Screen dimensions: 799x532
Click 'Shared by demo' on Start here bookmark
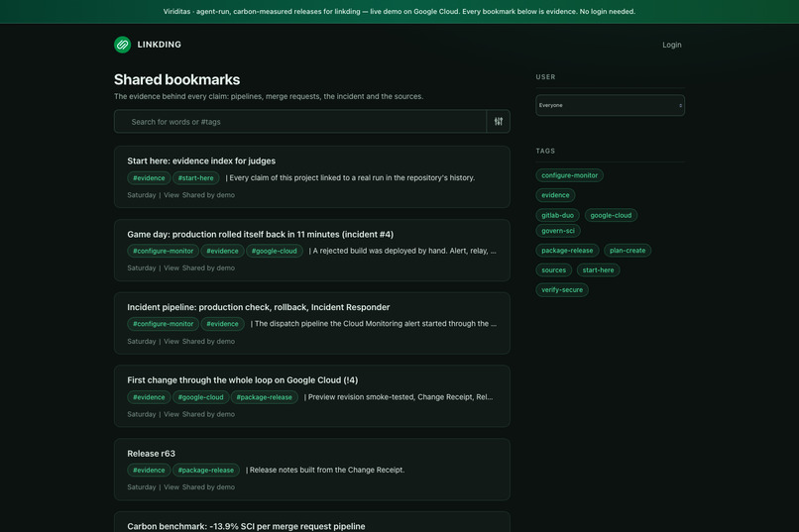[208, 195]
